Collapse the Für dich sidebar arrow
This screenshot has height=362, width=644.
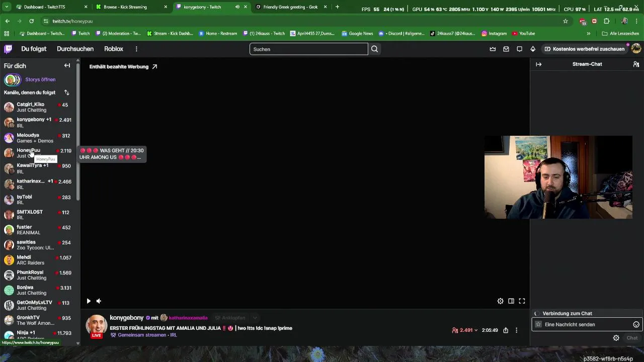coord(67,65)
